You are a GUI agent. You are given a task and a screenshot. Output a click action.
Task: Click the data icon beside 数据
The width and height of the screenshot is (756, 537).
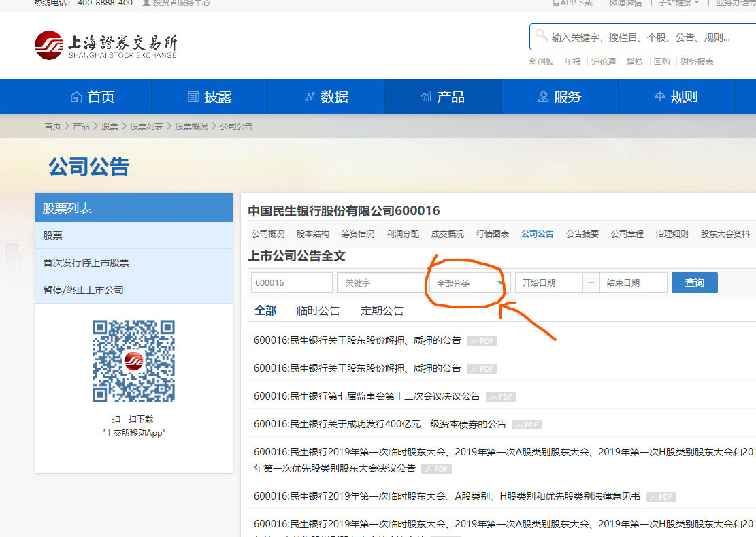pos(310,97)
